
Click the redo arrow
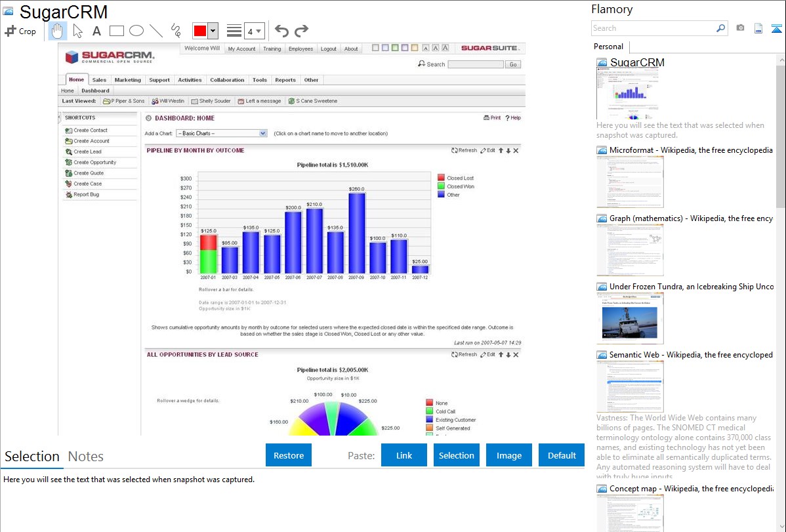point(301,31)
